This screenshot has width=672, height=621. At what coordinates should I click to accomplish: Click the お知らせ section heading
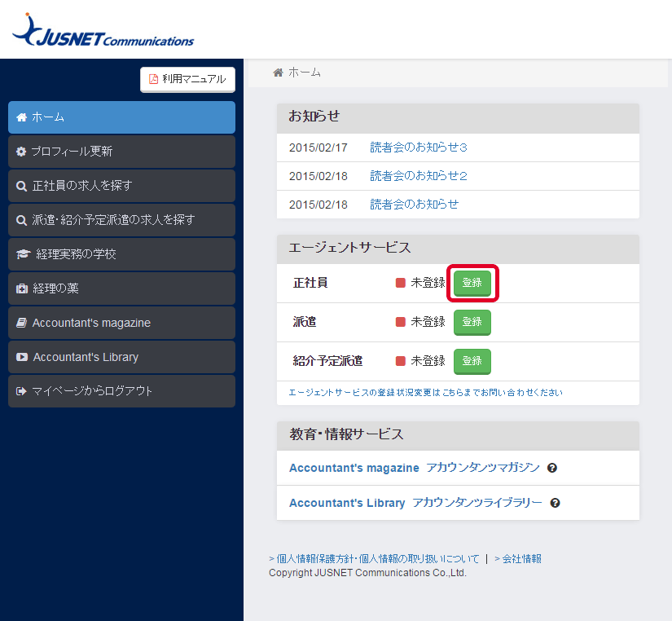pos(314,117)
